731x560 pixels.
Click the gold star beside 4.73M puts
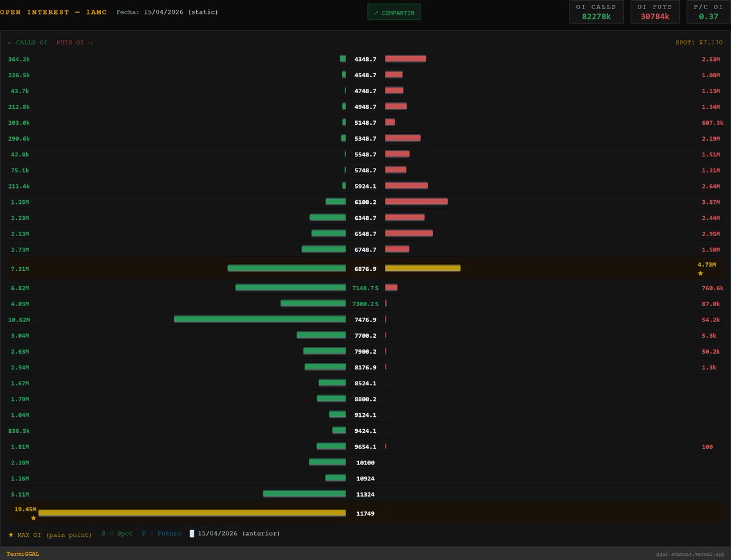[x=701, y=273]
